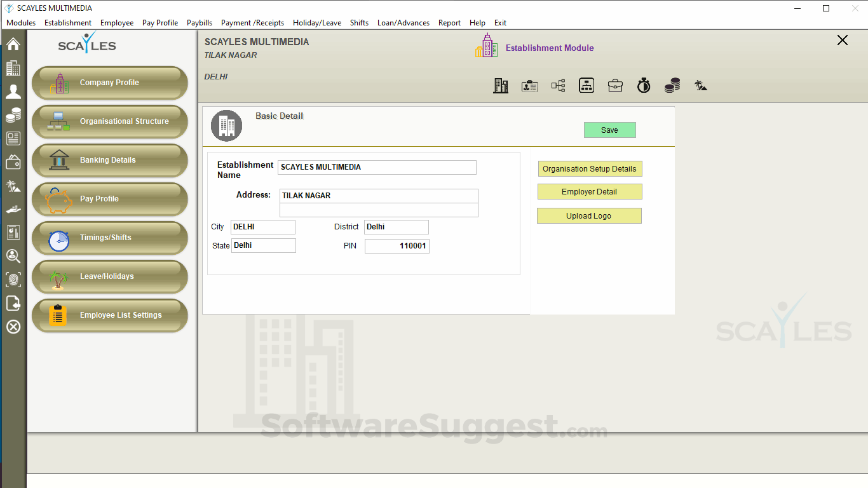Select the stopwatch icon in module toolbar
868x488 pixels.
click(644, 85)
